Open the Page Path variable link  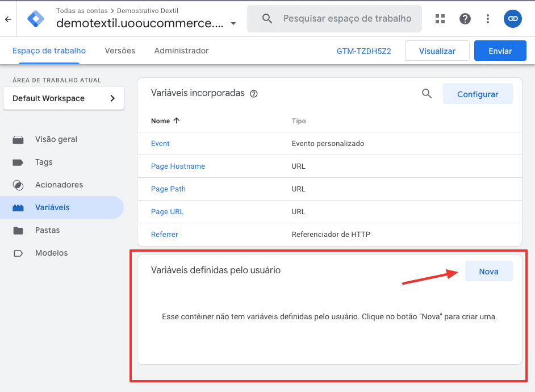pyautogui.click(x=168, y=189)
